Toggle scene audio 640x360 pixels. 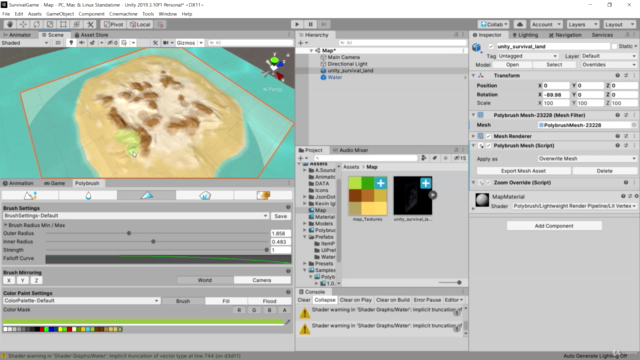coord(82,43)
